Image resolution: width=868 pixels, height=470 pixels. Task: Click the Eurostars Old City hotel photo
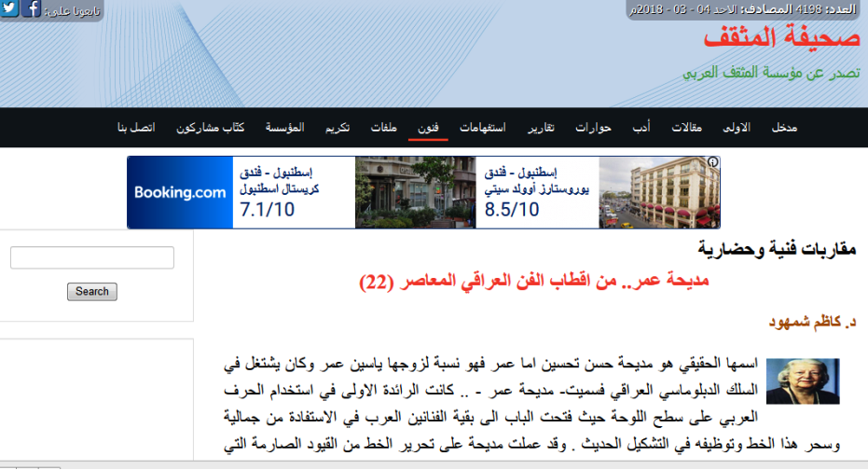658,192
